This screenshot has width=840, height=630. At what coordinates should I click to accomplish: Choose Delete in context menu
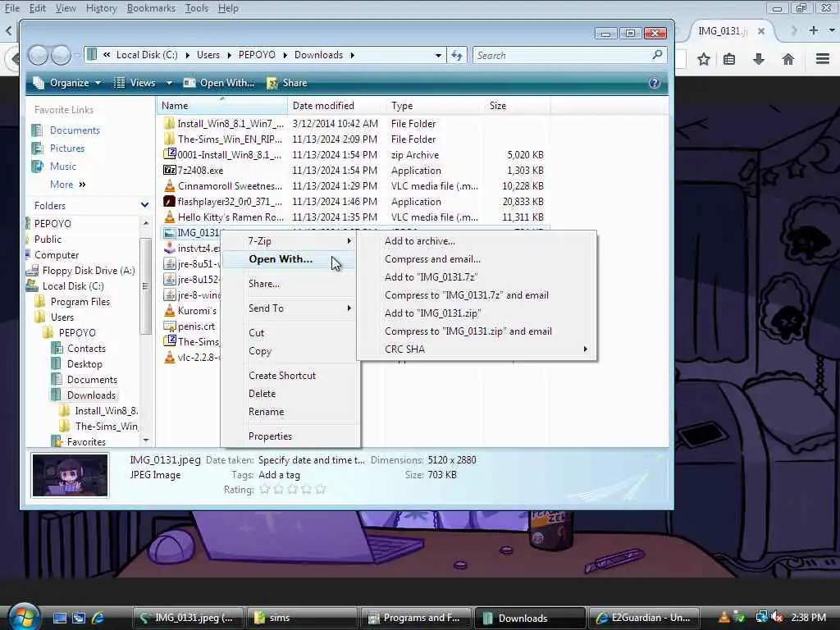click(262, 394)
